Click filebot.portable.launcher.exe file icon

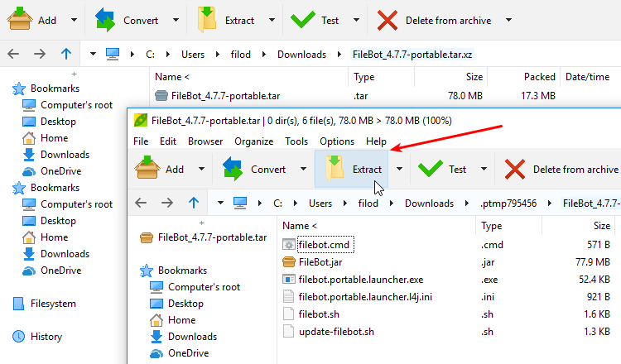tap(289, 280)
